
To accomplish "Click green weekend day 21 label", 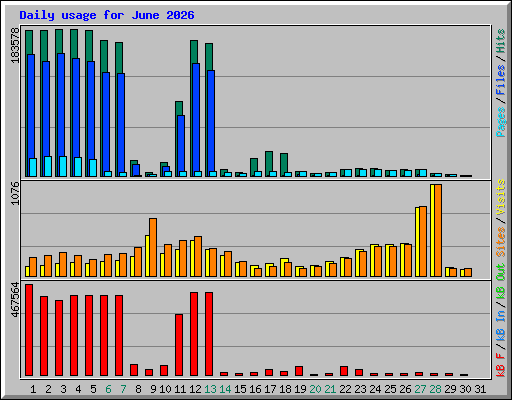I will 330,389.
